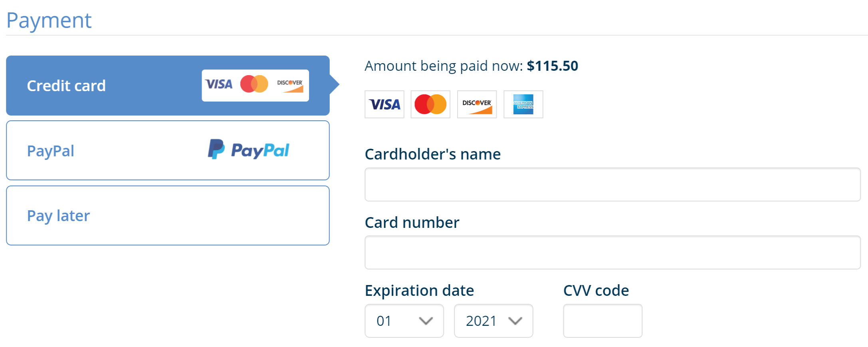
Task: Open the expiration year dropdown showing 2021
Action: click(493, 321)
